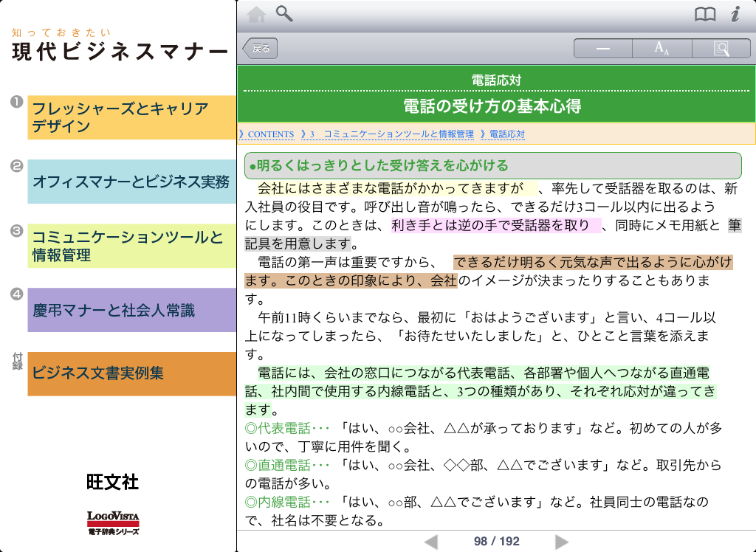This screenshot has width=756, height=552.
Task: Open the green コミュニケーションツールと情報管理 chapter
Action: pyautogui.click(x=131, y=246)
